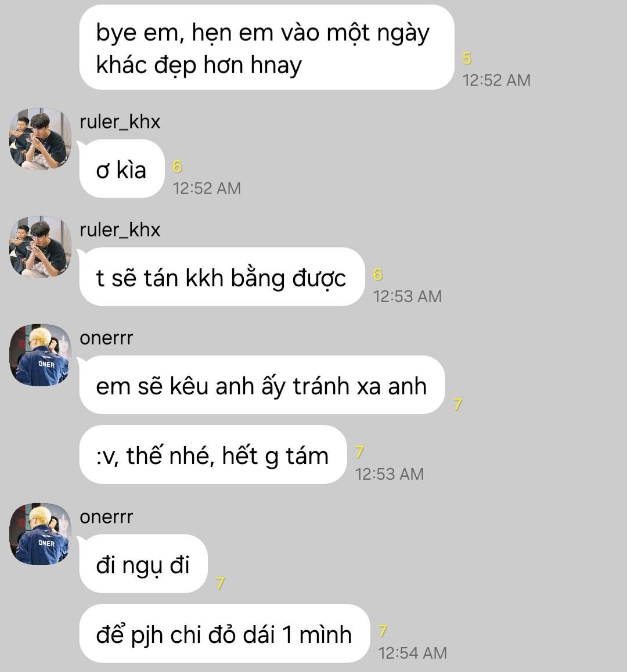
Task: Select the 'đi ngụ đi' message bubble
Action: pyautogui.click(x=143, y=564)
